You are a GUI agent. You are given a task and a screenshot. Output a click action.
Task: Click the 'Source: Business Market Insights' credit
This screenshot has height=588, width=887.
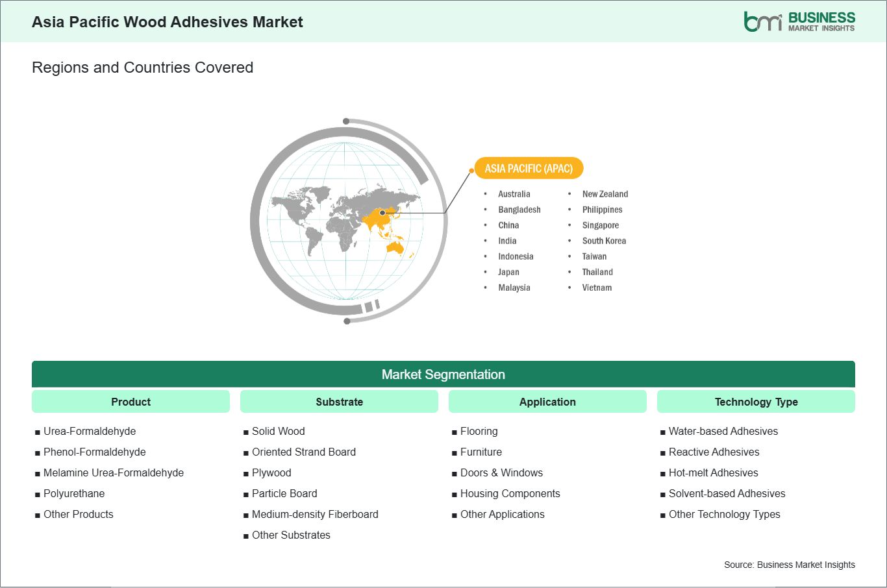790,565
